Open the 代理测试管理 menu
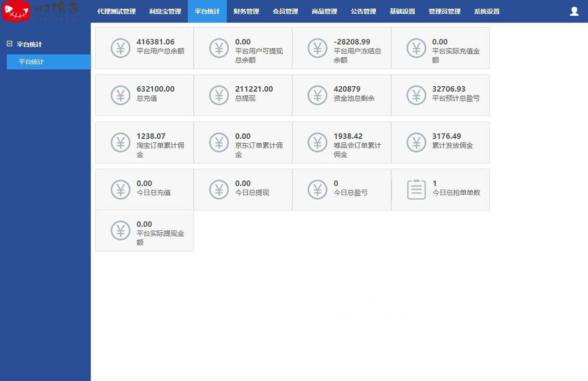588x381 pixels. click(x=116, y=11)
